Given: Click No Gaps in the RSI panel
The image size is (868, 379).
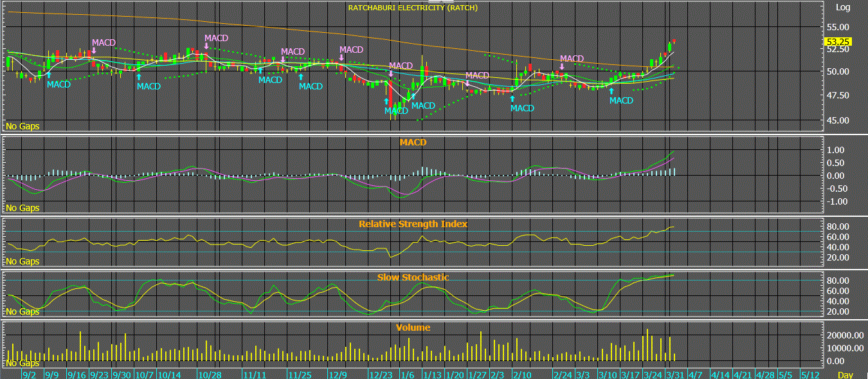Looking at the screenshot, I should [x=23, y=262].
